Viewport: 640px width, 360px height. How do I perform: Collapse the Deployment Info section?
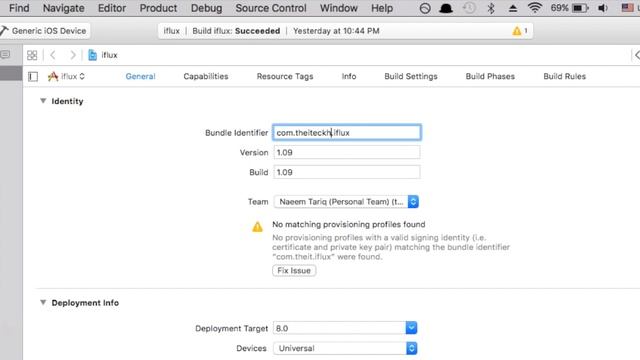[43, 302]
